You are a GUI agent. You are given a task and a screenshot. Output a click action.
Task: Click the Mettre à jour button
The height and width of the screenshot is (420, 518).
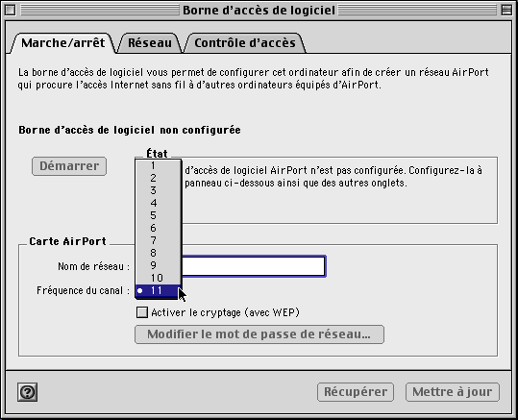453,392
